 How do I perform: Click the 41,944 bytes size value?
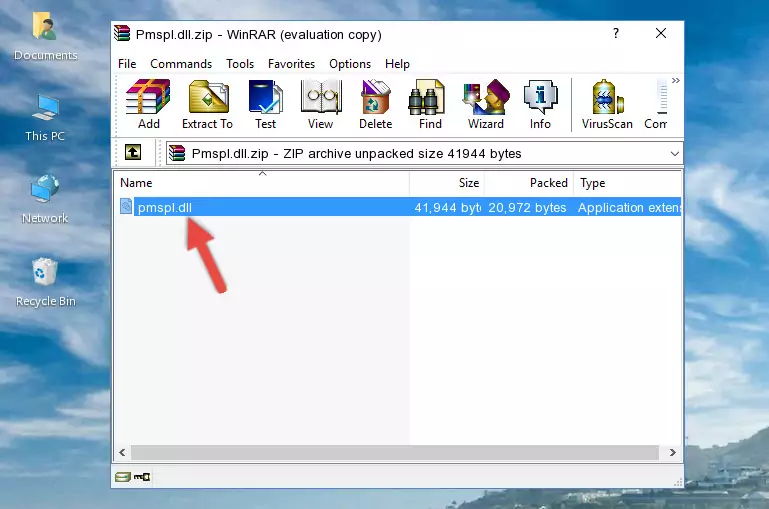point(447,207)
